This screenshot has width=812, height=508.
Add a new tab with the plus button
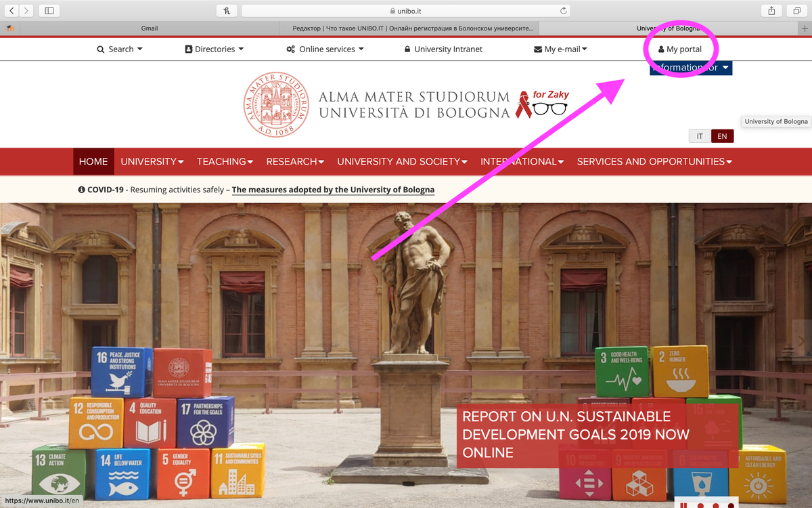(x=805, y=28)
